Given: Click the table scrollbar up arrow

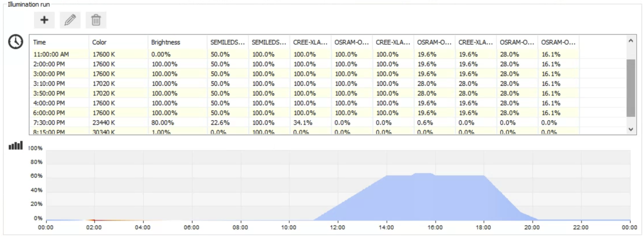Looking at the screenshot, I should pyautogui.click(x=631, y=40).
